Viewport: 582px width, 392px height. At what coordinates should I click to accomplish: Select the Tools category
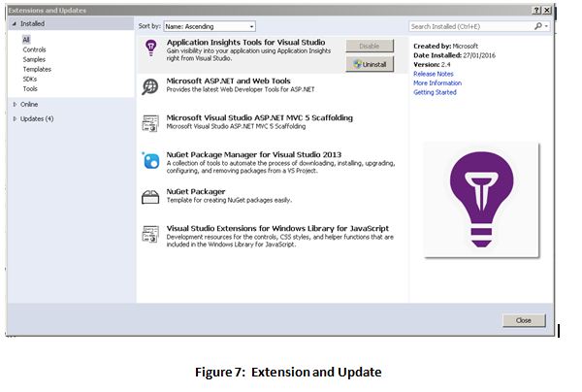tap(30, 88)
